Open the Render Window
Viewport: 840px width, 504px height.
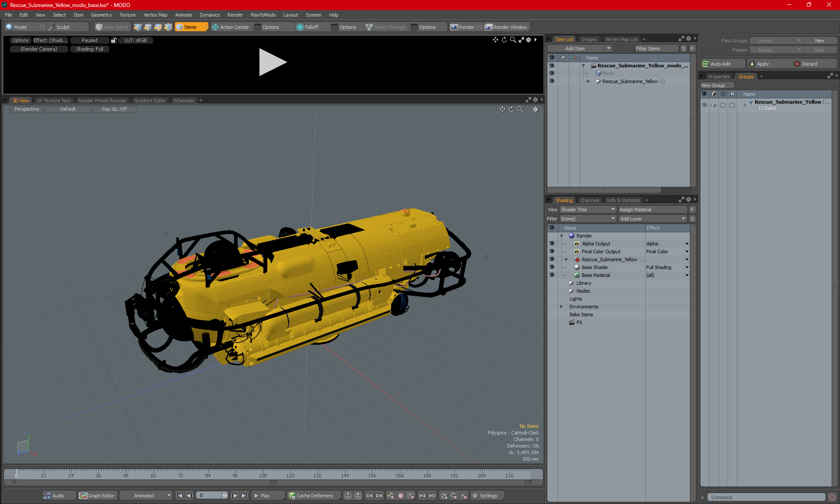click(x=506, y=27)
